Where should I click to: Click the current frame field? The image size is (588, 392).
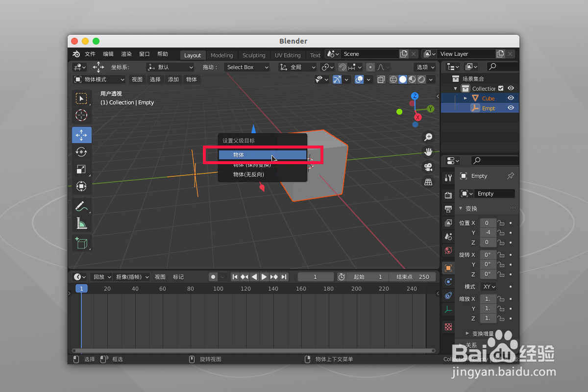pyautogui.click(x=316, y=277)
